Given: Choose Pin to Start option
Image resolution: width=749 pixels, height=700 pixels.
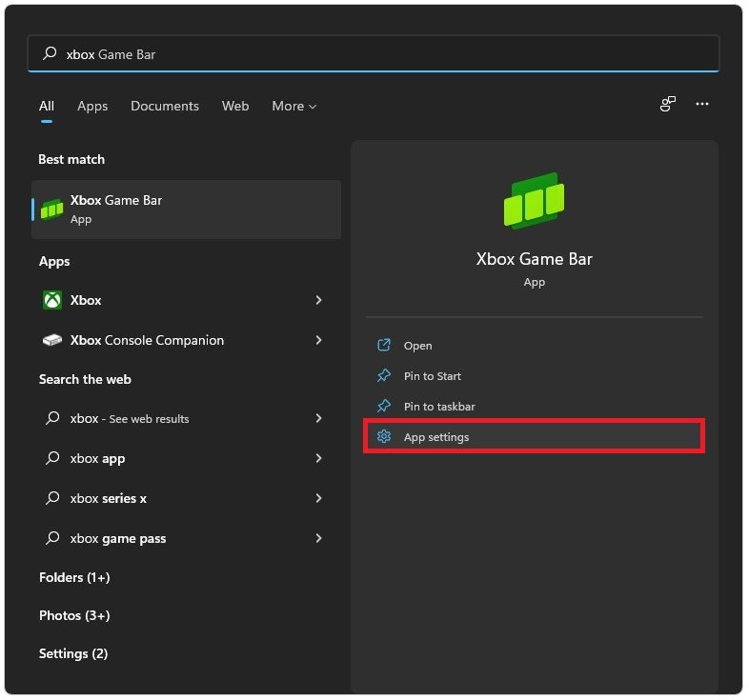Looking at the screenshot, I should (x=432, y=376).
